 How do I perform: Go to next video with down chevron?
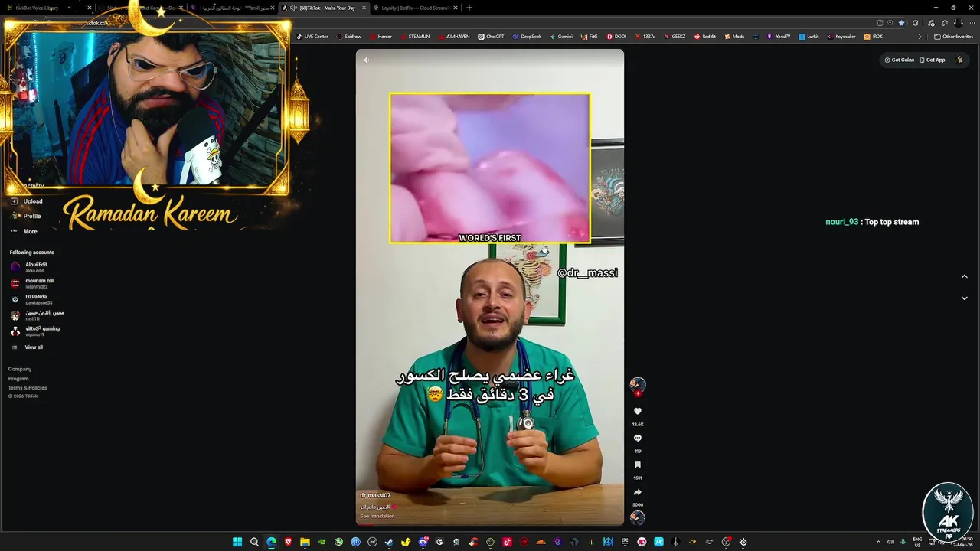click(964, 298)
